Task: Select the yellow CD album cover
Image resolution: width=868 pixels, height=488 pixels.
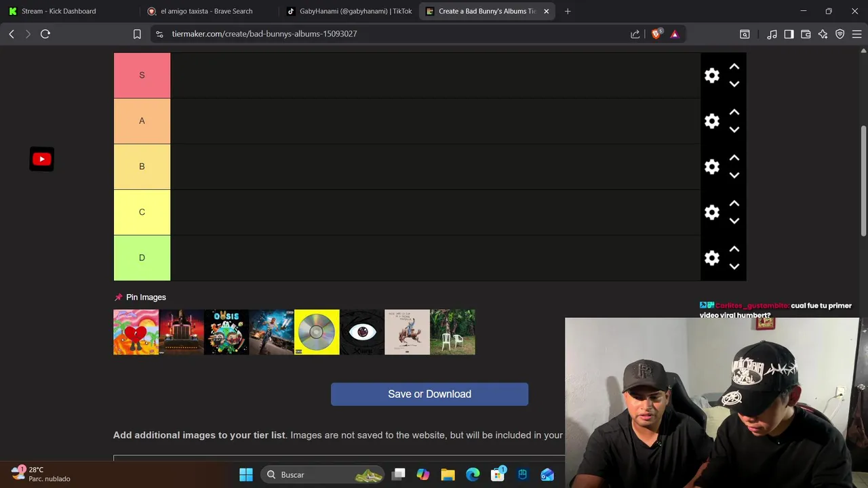Action: pos(317,332)
